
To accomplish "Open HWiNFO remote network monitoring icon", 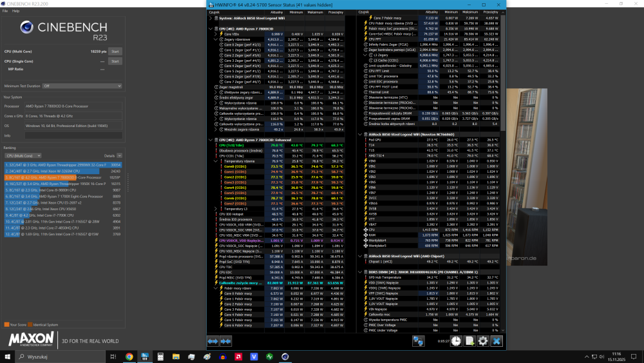I will tap(419, 340).
